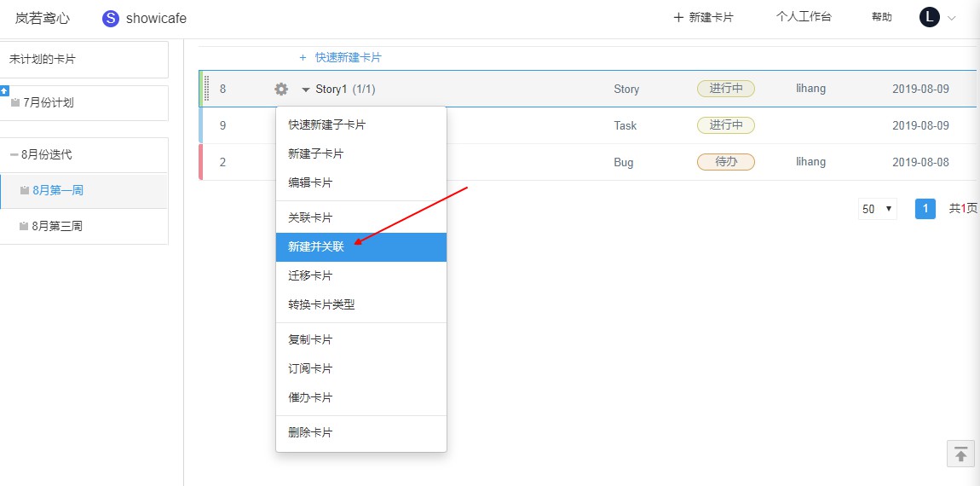Screen dimensions: 980x486
Task: Click the showicafe S logo icon
Action: (x=111, y=18)
